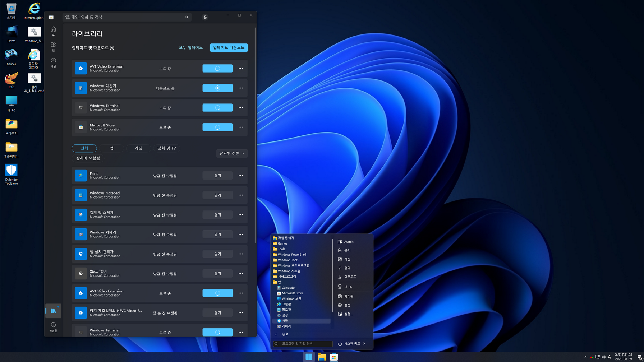Open the notification center icon
Image resolution: width=644 pixels, height=362 pixels.
[x=640, y=357]
